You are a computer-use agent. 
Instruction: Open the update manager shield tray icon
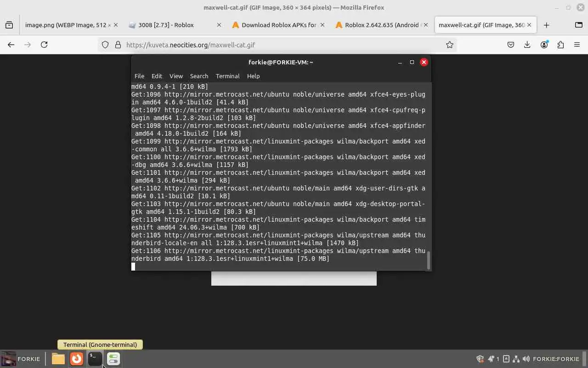tap(480, 359)
